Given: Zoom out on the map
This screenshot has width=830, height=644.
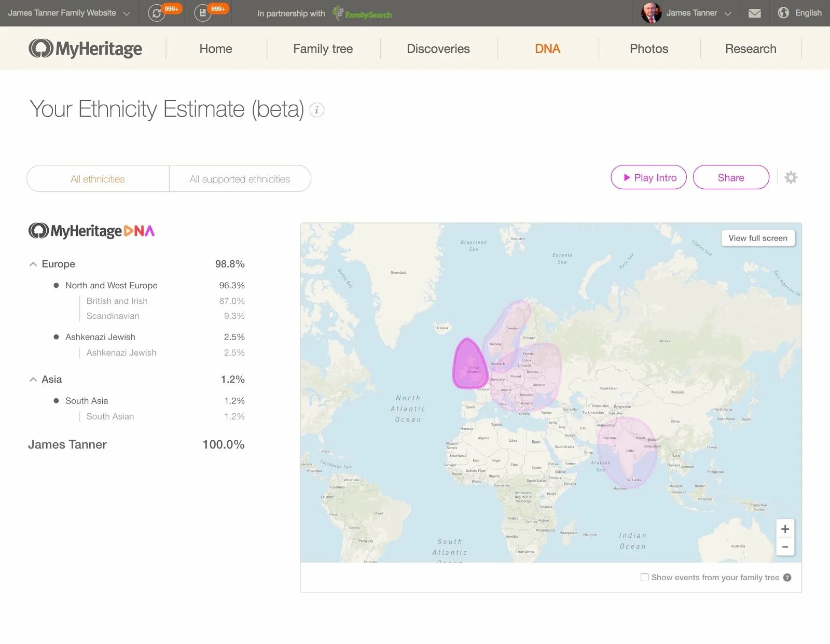Looking at the screenshot, I should pos(785,547).
